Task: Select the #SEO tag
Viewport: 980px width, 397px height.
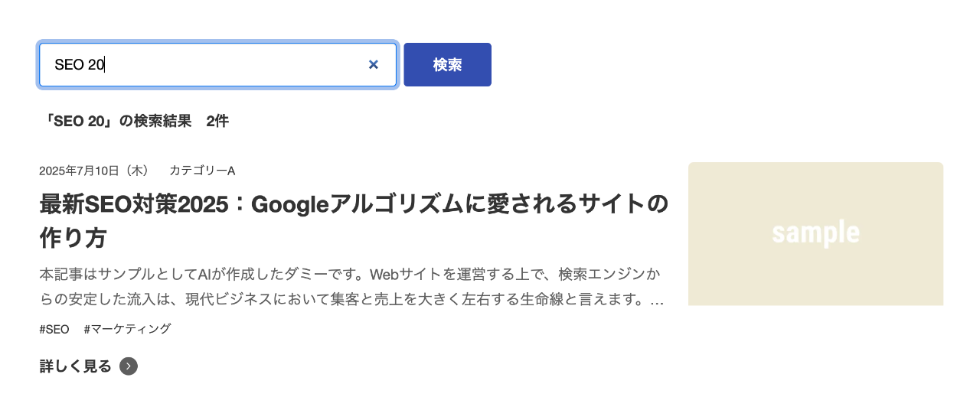Action: pos(54,329)
